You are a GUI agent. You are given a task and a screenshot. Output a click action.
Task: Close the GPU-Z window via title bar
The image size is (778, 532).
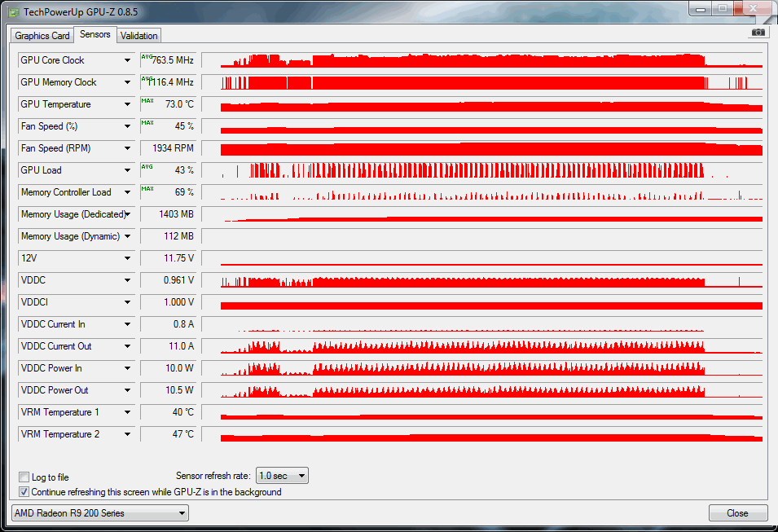coord(753,8)
